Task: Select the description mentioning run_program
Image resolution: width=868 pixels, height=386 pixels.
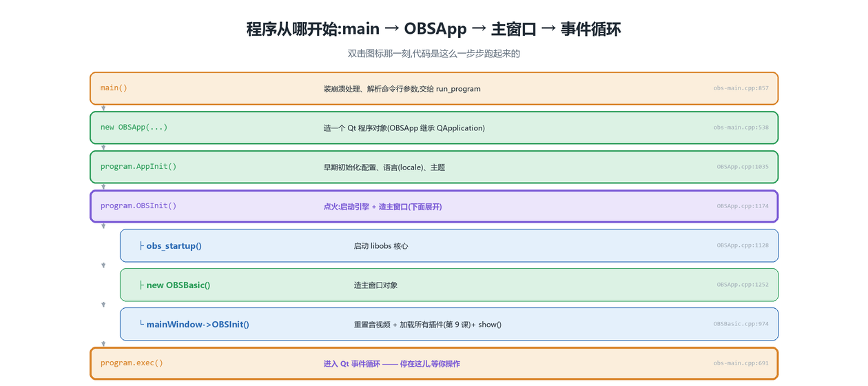Action: pyautogui.click(x=402, y=89)
